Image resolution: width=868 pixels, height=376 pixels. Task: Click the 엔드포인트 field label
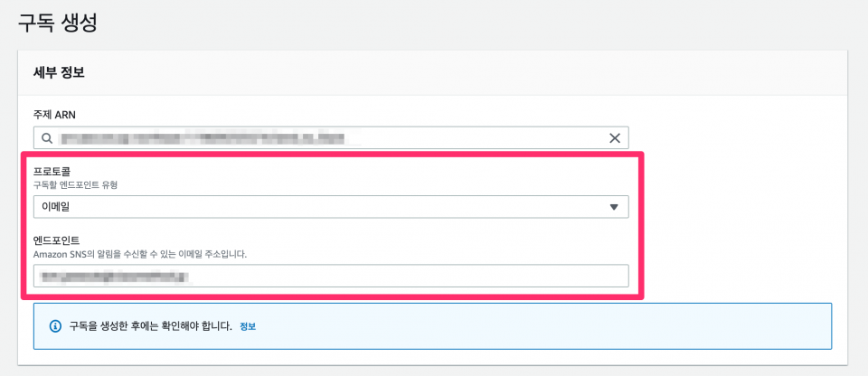(56, 241)
